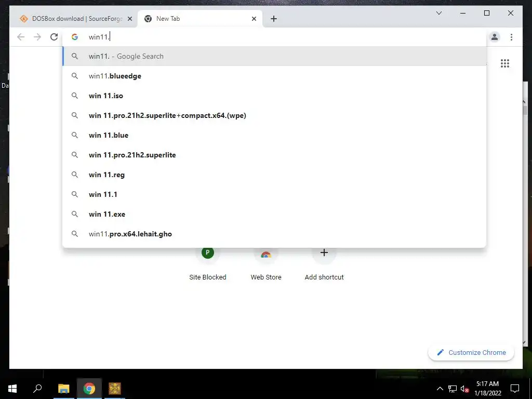Select the New Tab tab
Screen dimensions: 532x399
pyautogui.click(x=199, y=19)
